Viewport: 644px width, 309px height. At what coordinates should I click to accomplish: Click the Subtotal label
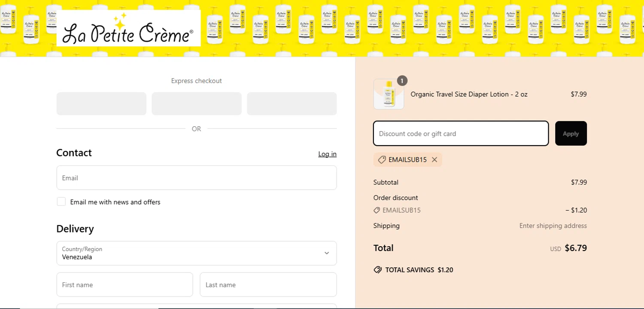(386, 182)
